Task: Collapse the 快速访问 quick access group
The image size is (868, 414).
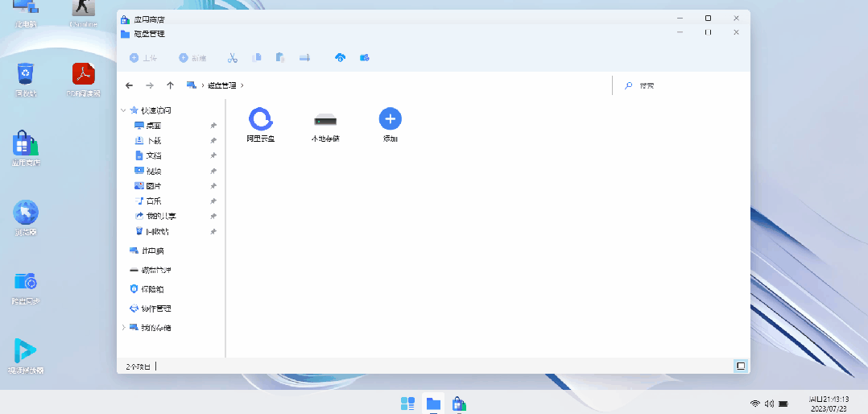Action: pyautogui.click(x=123, y=110)
